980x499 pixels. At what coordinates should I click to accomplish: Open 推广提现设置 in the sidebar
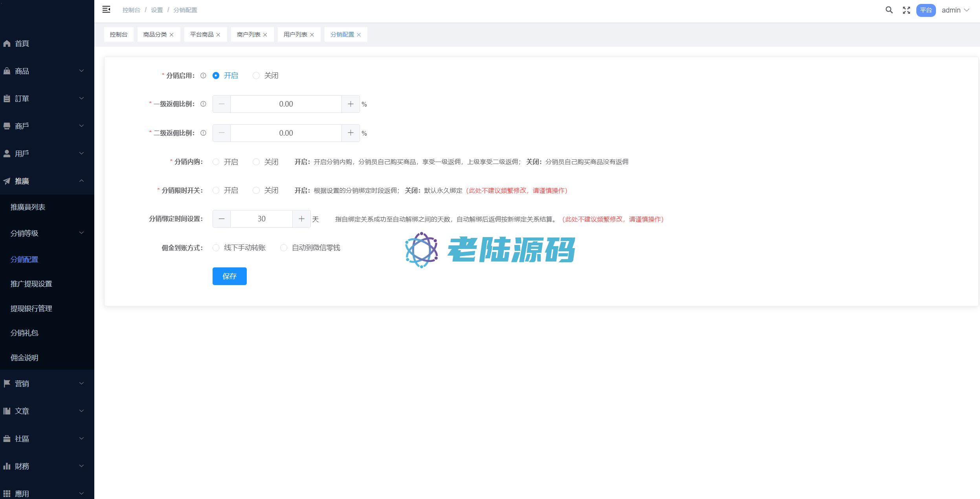(x=31, y=284)
